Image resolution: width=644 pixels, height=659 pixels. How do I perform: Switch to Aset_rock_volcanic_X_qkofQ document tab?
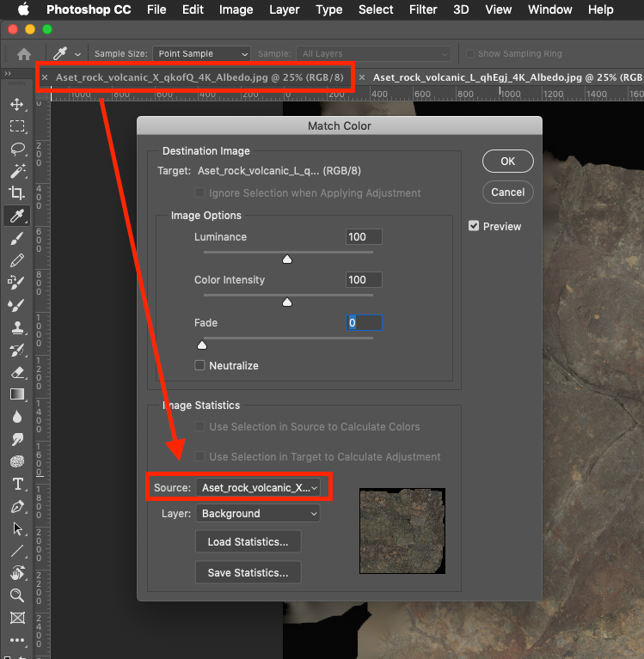pyautogui.click(x=199, y=77)
